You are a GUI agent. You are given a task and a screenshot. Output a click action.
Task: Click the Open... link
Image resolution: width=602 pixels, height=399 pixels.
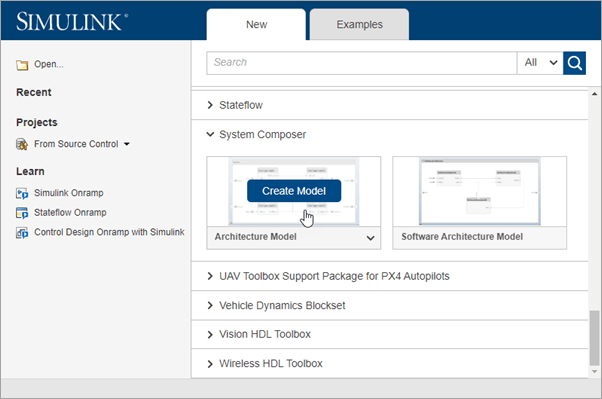click(x=49, y=64)
